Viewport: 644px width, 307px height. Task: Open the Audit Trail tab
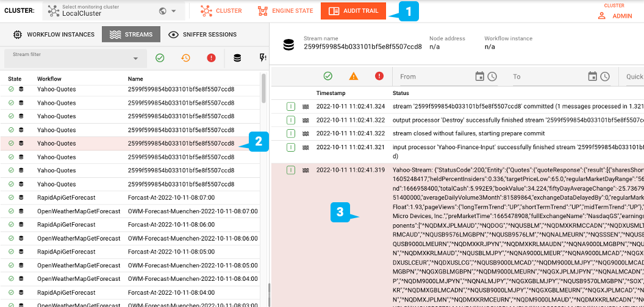(353, 11)
